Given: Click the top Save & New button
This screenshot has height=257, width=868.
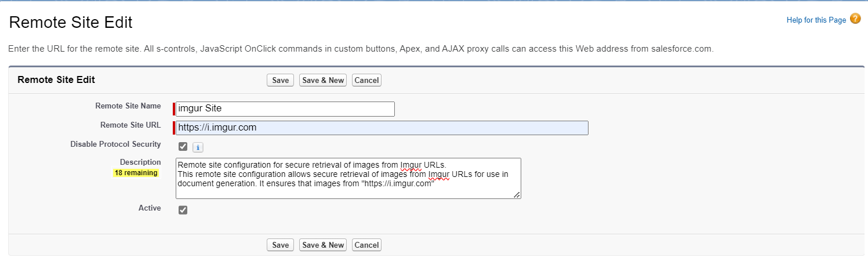Looking at the screenshot, I should tap(323, 80).
